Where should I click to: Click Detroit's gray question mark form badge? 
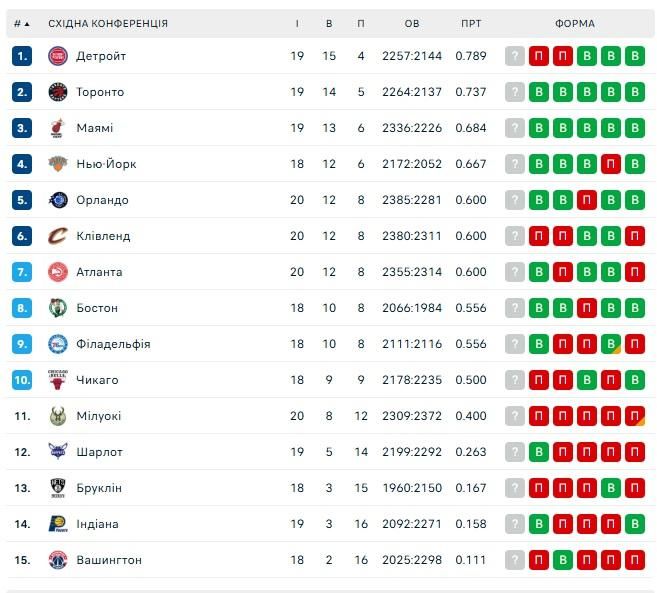click(515, 56)
